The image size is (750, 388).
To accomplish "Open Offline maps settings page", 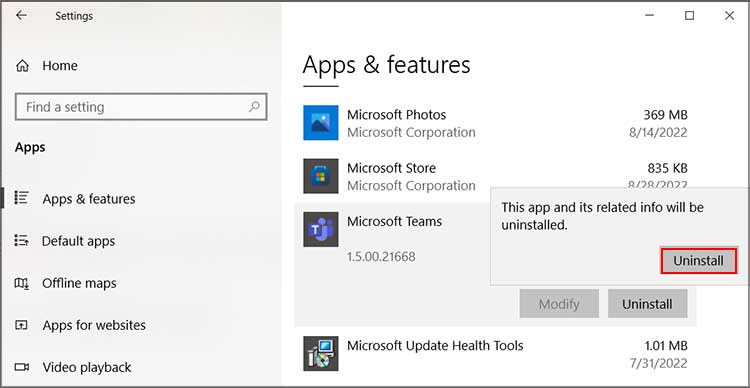I will click(79, 283).
